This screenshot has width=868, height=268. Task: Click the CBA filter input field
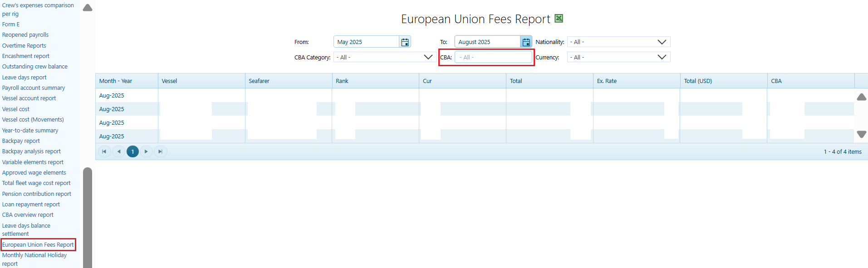493,57
